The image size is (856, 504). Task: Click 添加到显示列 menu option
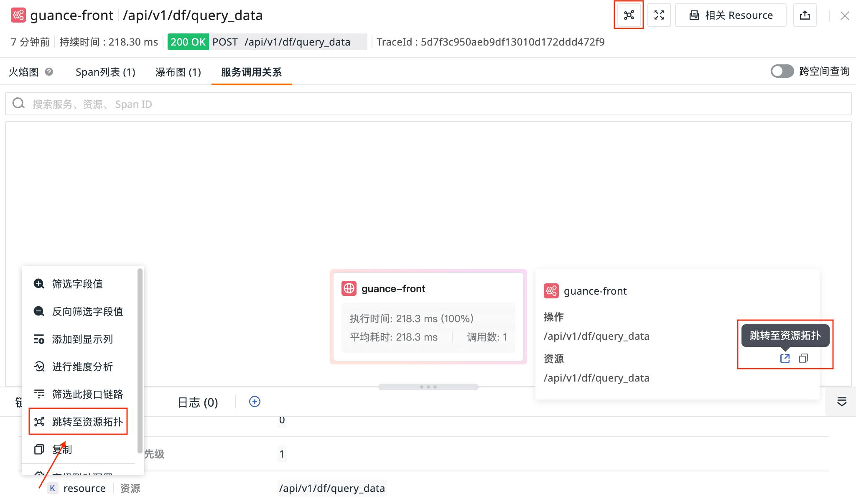82,339
